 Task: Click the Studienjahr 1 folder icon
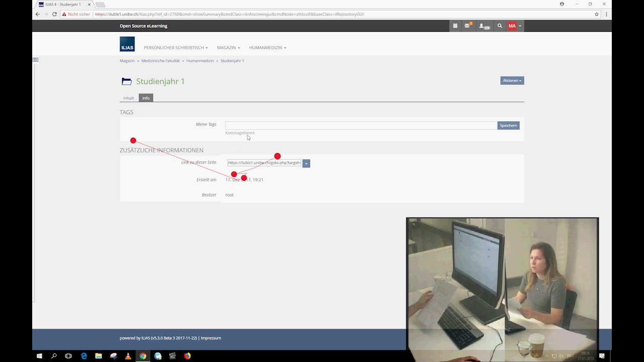127,81
